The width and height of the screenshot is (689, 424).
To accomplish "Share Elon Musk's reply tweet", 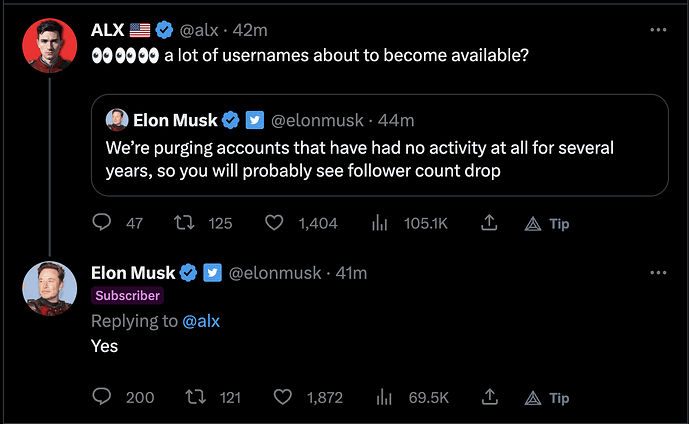I will [489, 397].
